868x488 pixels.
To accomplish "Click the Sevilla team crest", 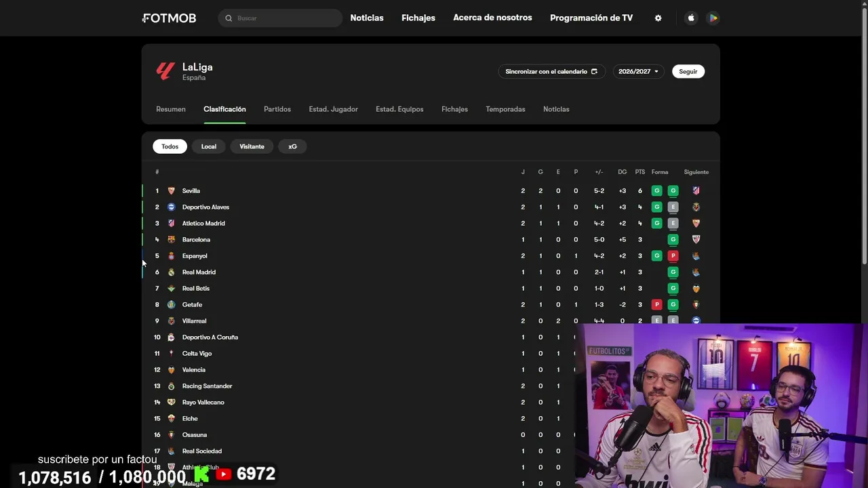I will click(x=171, y=190).
